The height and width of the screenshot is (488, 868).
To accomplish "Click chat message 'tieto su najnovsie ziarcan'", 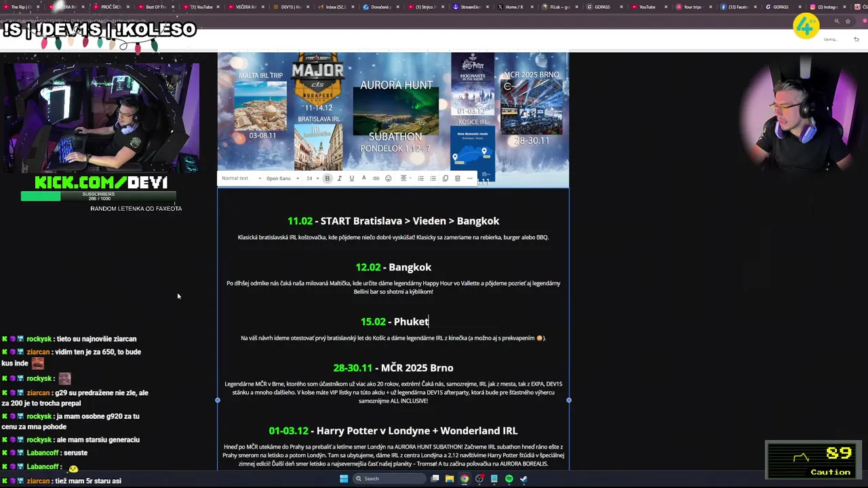I will 96,339.
